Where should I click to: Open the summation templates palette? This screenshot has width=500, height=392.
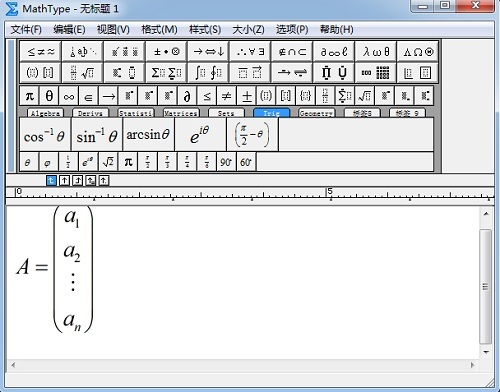(x=166, y=72)
